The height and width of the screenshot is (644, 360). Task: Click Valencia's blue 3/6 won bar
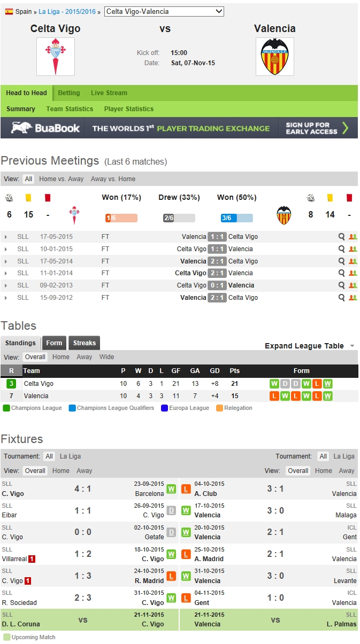pos(236,218)
